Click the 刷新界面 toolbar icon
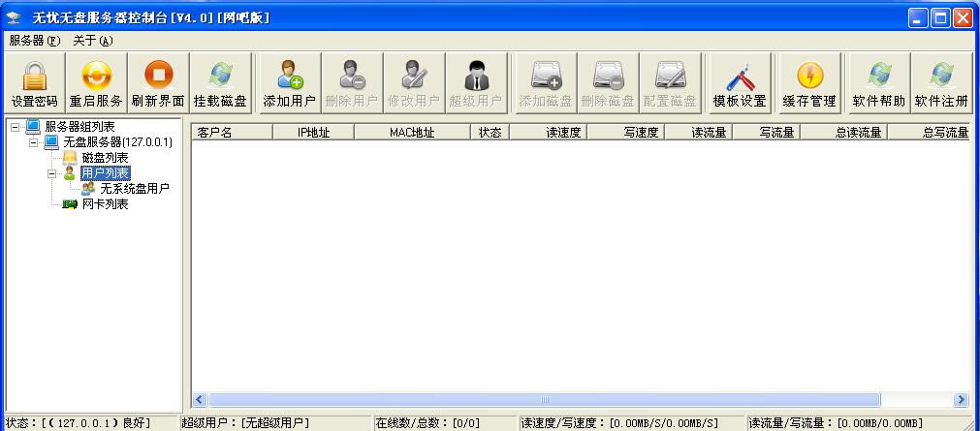This screenshot has width=980, height=431. pos(159,76)
